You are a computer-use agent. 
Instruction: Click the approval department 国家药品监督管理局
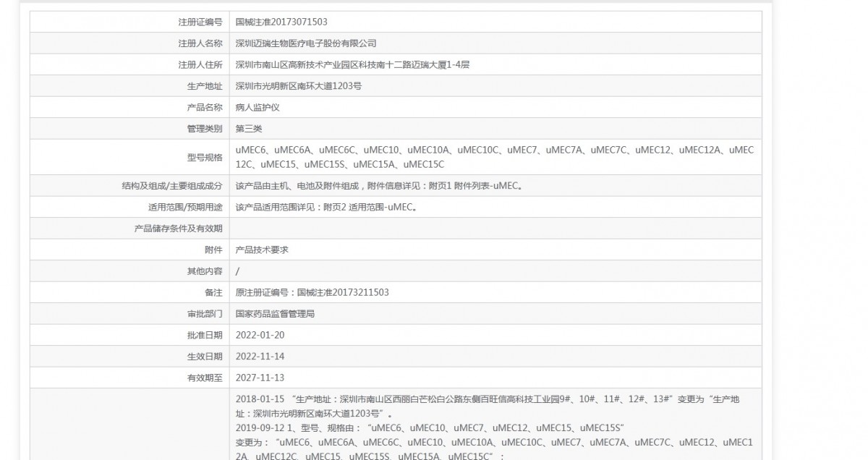(x=275, y=314)
